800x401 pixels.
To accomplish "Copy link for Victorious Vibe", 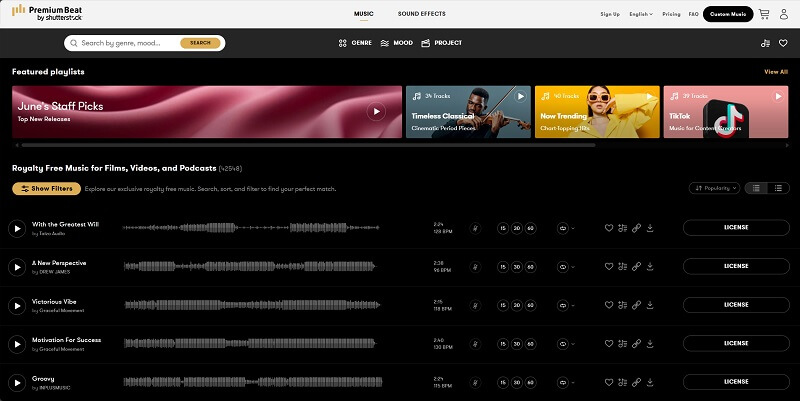I will (636, 305).
